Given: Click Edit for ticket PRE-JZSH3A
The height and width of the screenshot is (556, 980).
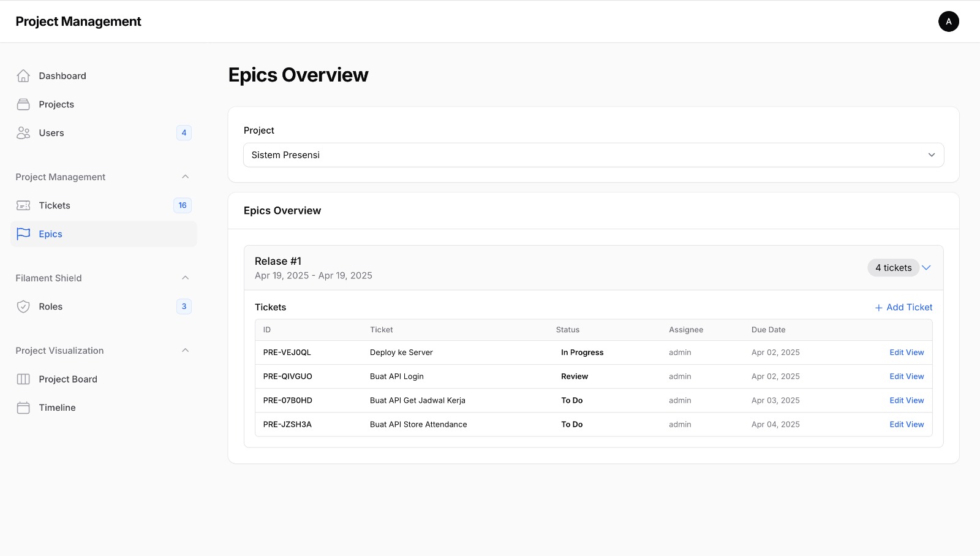Looking at the screenshot, I should [897, 424].
